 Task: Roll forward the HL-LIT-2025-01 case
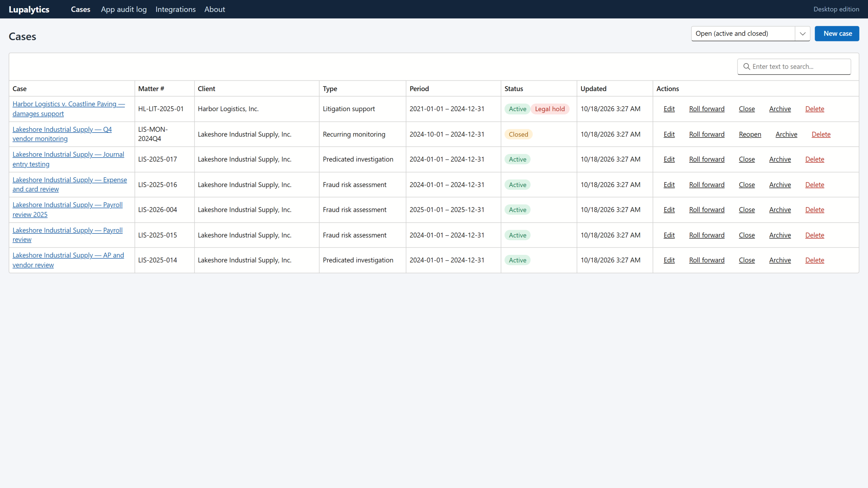pyautogui.click(x=707, y=109)
